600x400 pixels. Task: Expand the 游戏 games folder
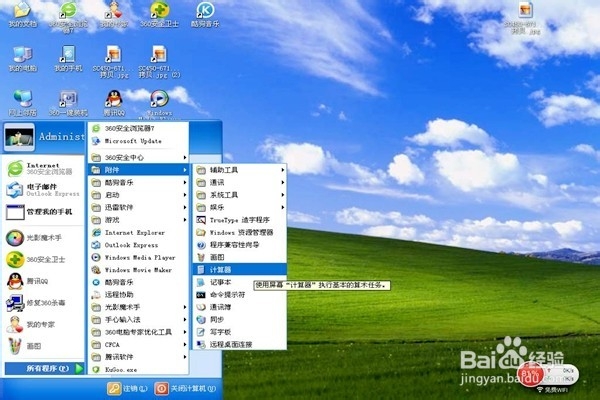point(139,220)
